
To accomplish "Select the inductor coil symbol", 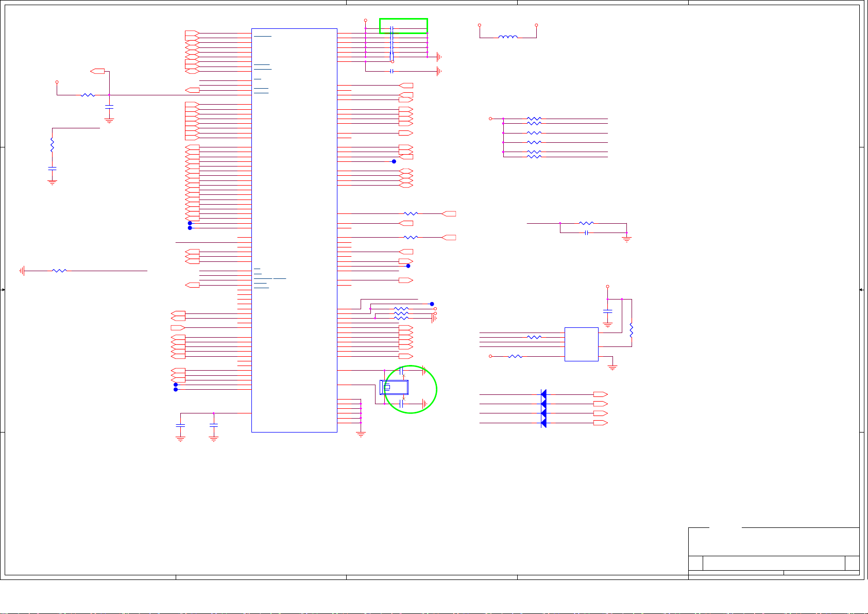I will (508, 37).
